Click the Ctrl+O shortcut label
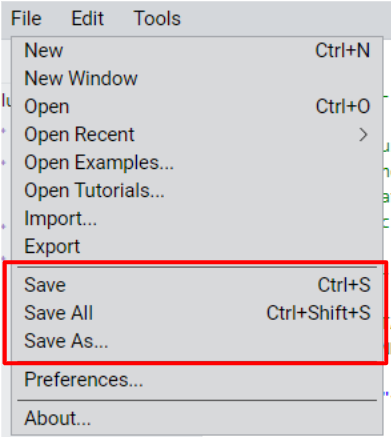The height and width of the screenshot is (437, 391). 343,107
